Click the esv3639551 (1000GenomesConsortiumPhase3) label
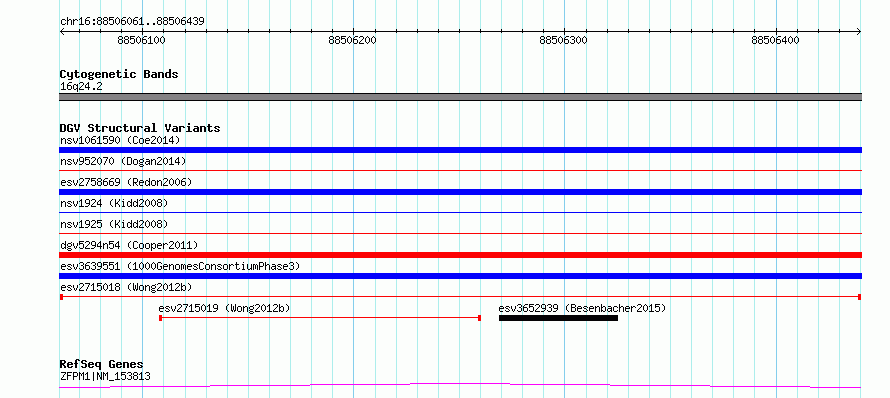The width and height of the screenshot is (890, 398). [x=180, y=266]
